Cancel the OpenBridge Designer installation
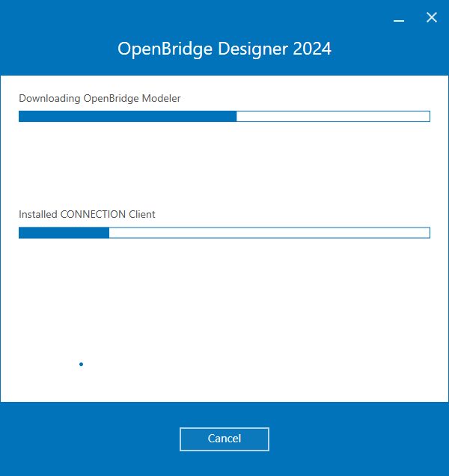 point(224,439)
